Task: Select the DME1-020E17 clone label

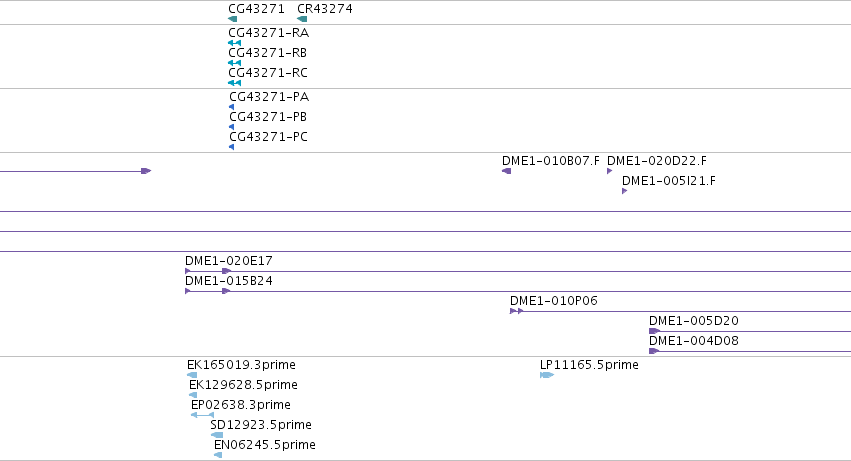Action: [x=229, y=261]
